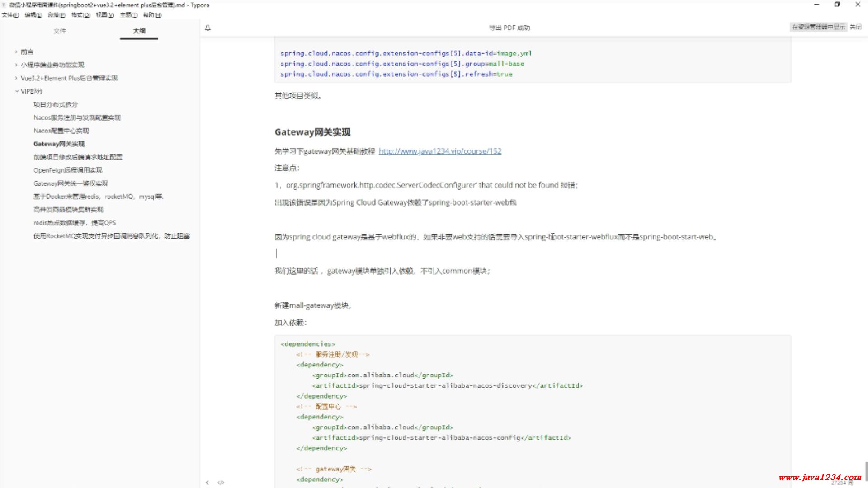Open the 编辑(E) menu
Viewport: 868px width, 488px height.
pyautogui.click(x=33, y=15)
